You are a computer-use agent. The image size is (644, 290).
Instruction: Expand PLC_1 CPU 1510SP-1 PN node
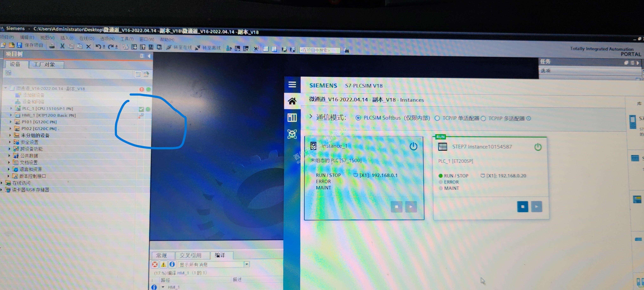tap(11, 108)
